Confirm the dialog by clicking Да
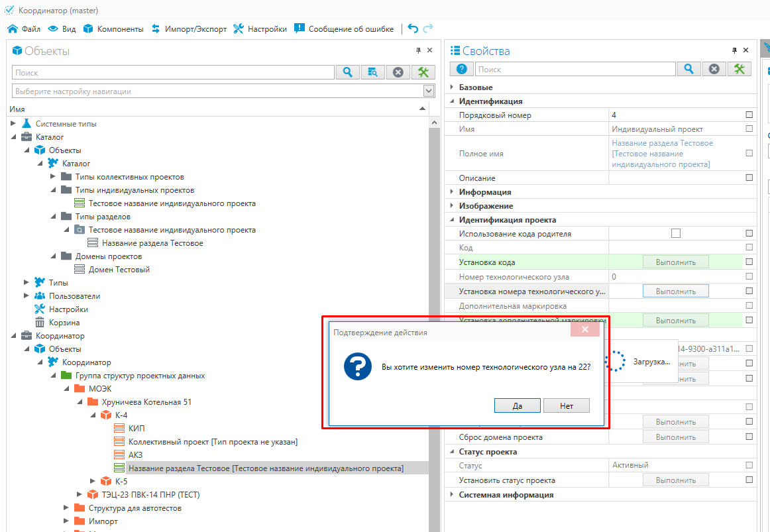The image size is (770, 532). (x=517, y=405)
